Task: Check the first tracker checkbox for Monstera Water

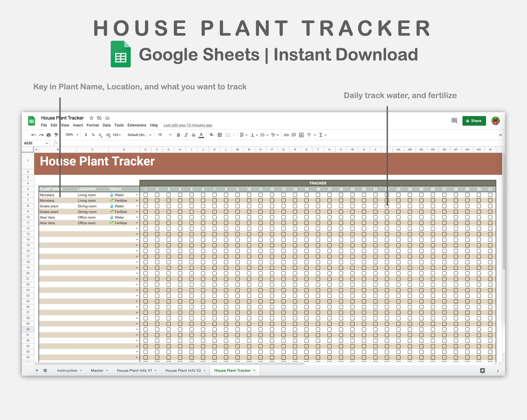Action: point(146,195)
